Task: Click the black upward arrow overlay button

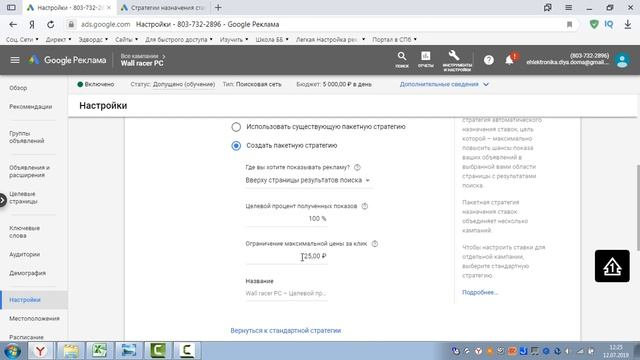Action: tap(612, 266)
